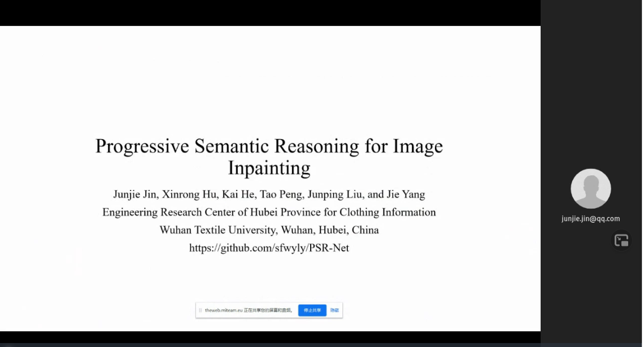Viewport: 644px width, 347px height.
Task: Click the theweb.miteam.eu domain text
Action: [x=223, y=310]
